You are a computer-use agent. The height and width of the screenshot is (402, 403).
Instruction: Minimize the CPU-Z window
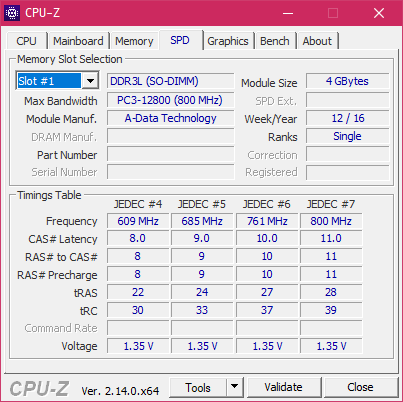point(288,13)
